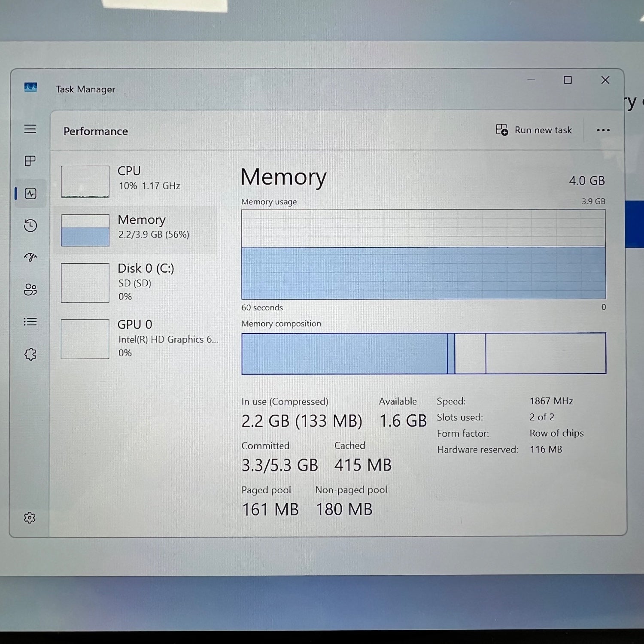Open the Details list icon

(x=30, y=322)
